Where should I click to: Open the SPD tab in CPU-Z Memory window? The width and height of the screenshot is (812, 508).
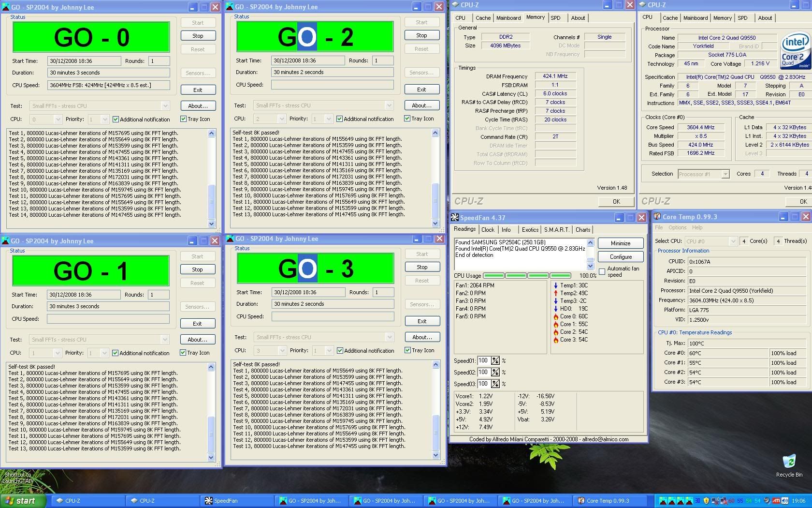[x=556, y=18]
